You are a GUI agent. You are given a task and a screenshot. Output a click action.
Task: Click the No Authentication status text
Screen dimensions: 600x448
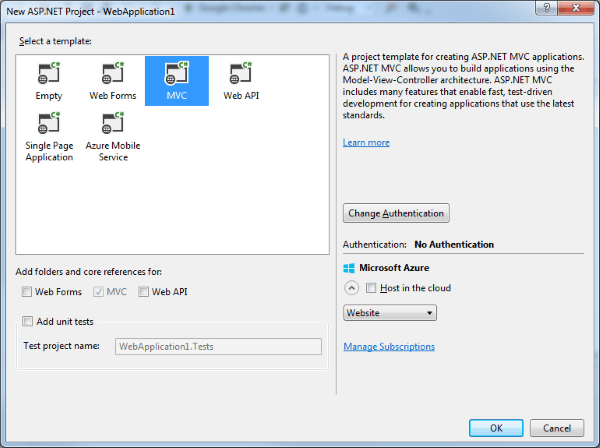pyautogui.click(x=454, y=244)
